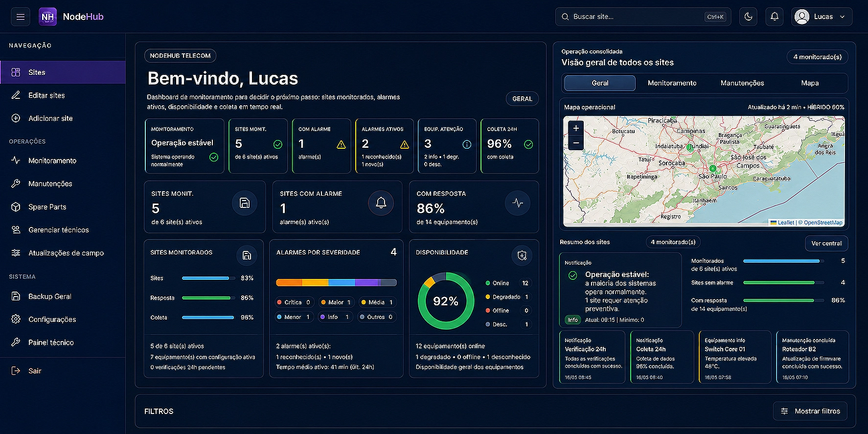The image size is (868, 434).
Task: Click the green marker near Jundiaí
Action: [x=689, y=147]
